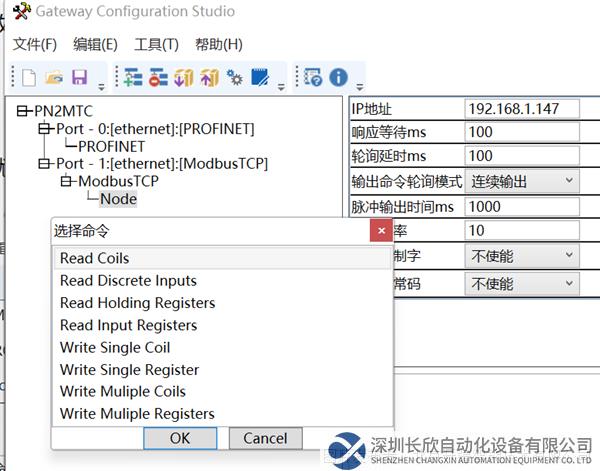Close the 选择命令 dialog with red X
Viewport: 600px width, 471px height.
(x=380, y=232)
